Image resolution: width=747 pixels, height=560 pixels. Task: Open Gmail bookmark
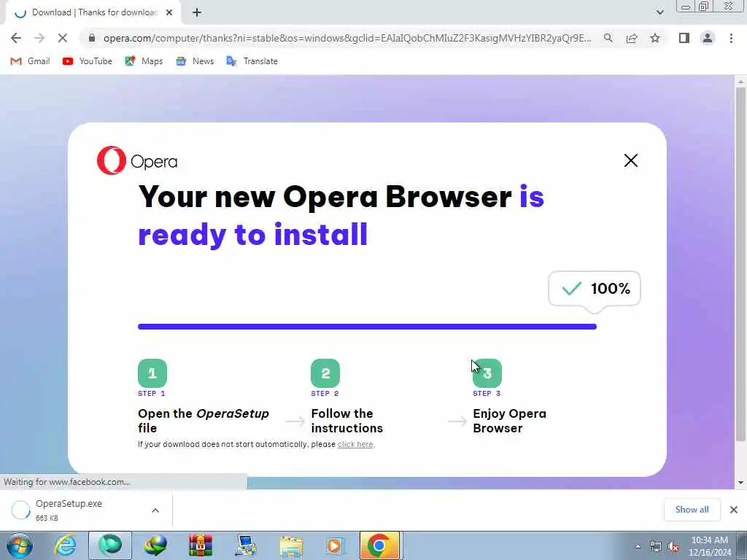coord(30,61)
